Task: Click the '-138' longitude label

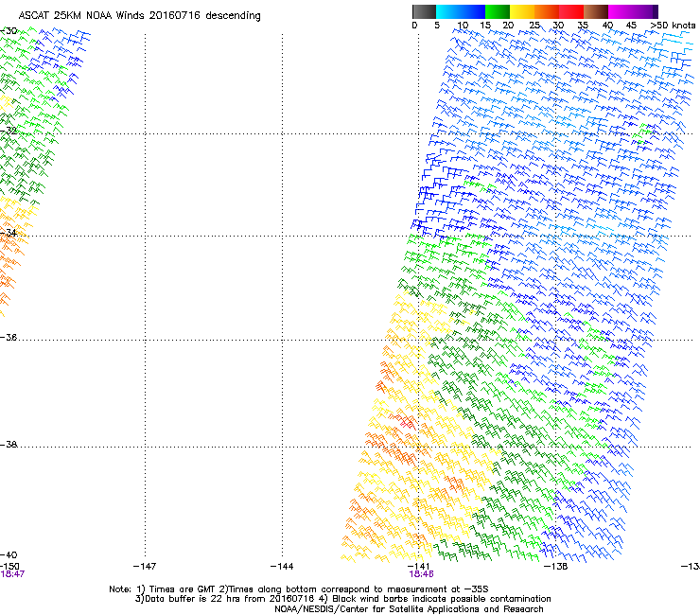Action: click(x=556, y=567)
